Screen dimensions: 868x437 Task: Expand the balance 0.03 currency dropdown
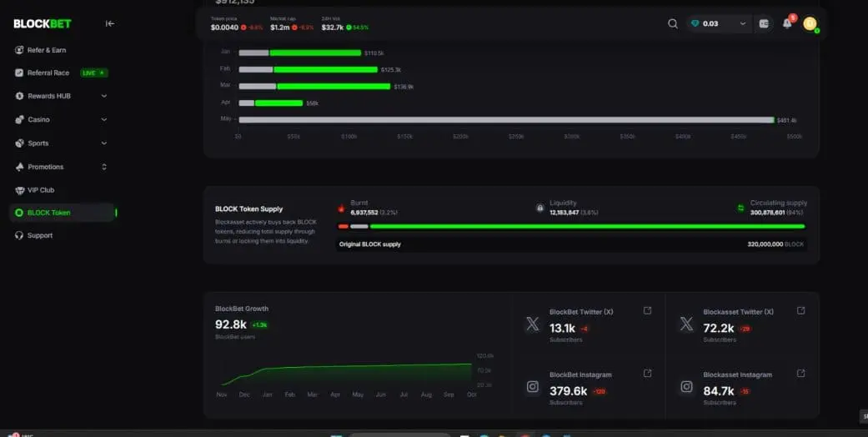pos(742,24)
